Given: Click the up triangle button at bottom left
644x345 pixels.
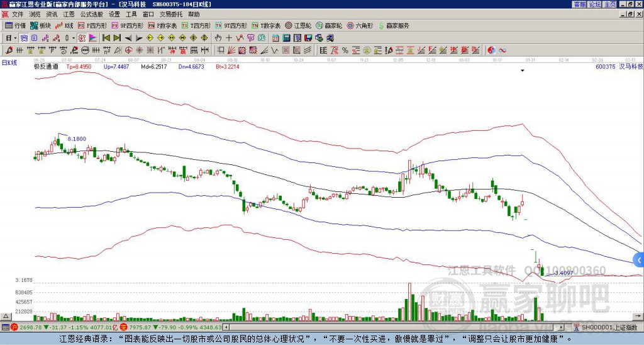Looking at the screenshot, I should click(5, 316).
